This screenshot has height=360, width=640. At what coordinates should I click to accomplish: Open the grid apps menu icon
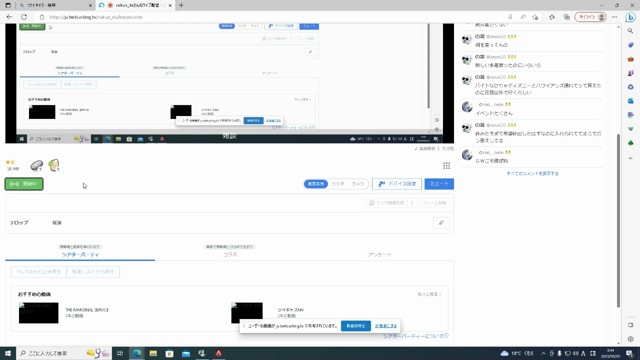(447, 165)
